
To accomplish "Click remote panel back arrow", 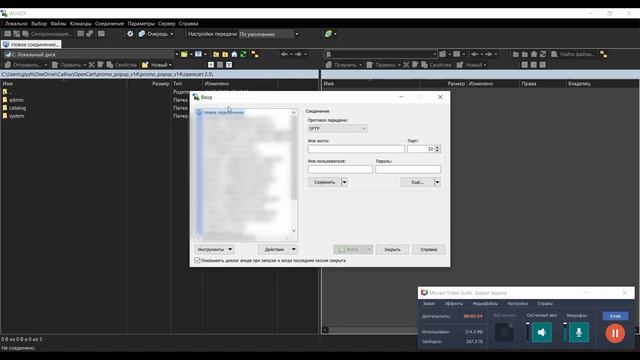I will [474, 54].
